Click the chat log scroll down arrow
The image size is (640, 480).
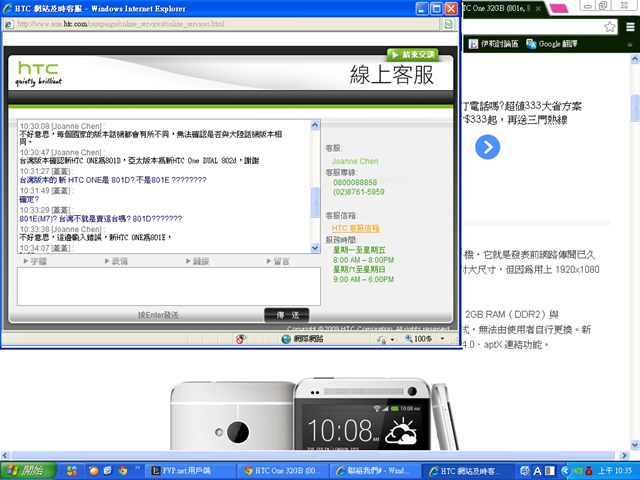(x=315, y=247)
